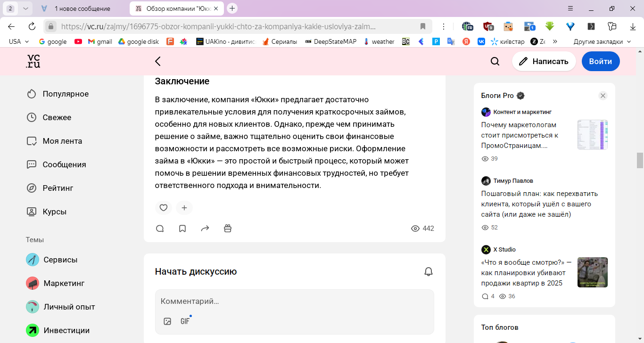Screen dimensions: 644x343
Task: Switch to the 1 новое сообщение tab
Action: 81,8
